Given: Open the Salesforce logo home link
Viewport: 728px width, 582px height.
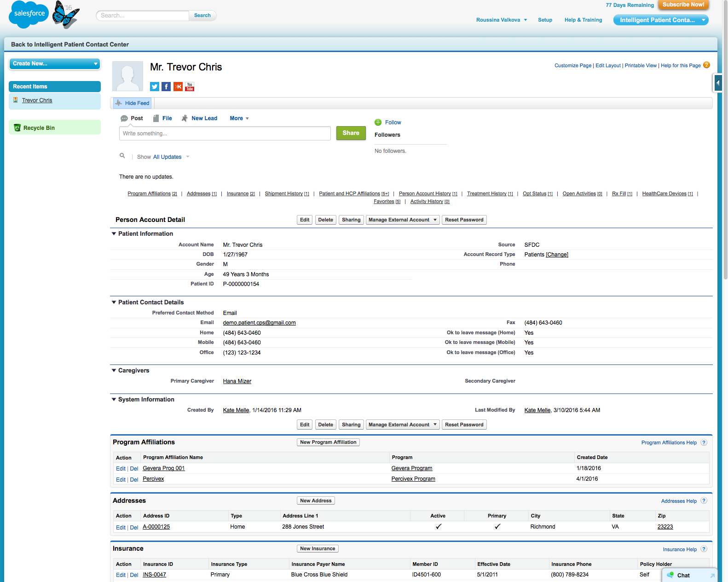Looking at the screenshot, I should [x=29, y=14].
